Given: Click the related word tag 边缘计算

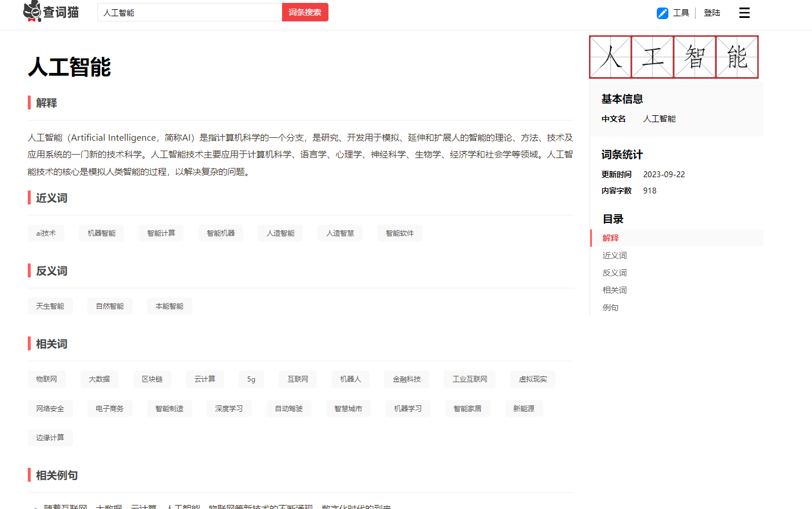Looking at the screenshot, I should click(x=50, y=438).
